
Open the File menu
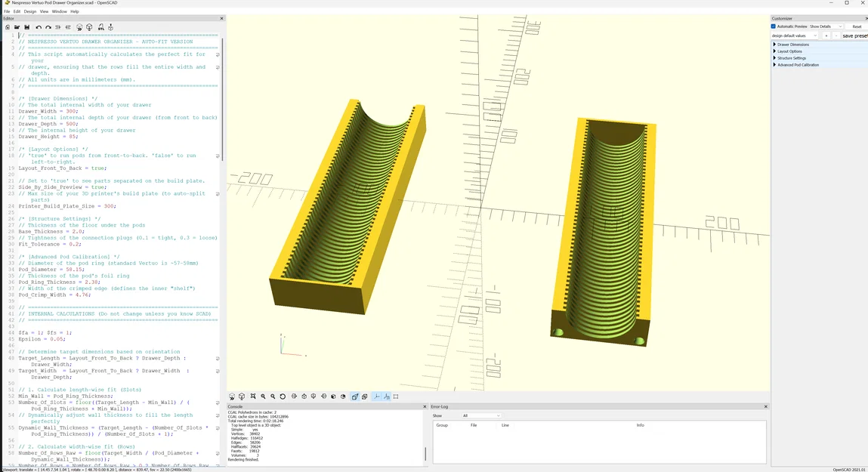(8, 11)
